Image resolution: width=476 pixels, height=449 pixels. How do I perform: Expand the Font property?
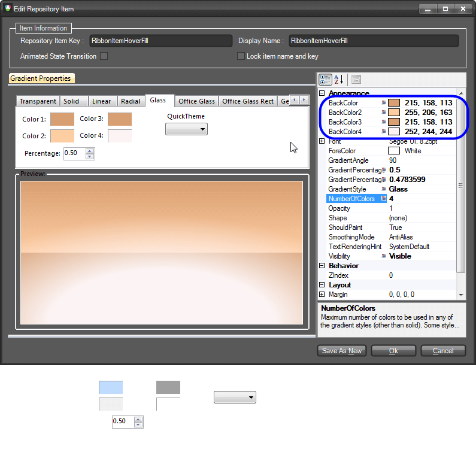click(322, 141)
